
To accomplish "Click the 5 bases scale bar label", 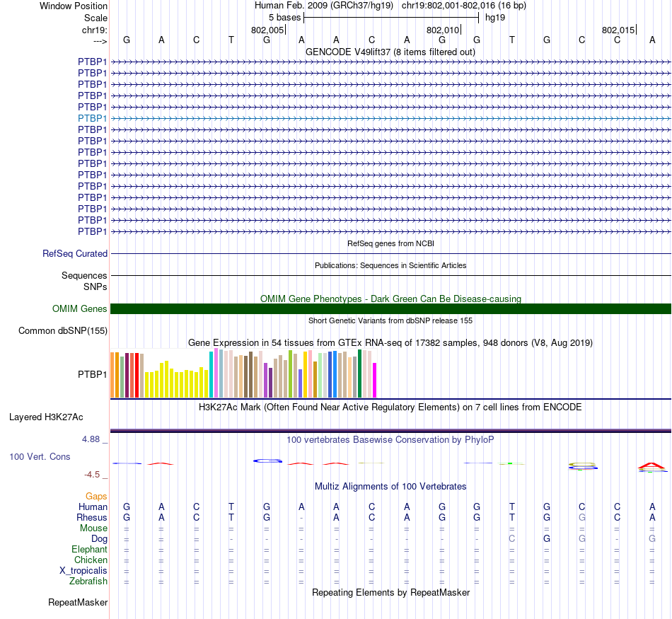I will coord(284,18).
